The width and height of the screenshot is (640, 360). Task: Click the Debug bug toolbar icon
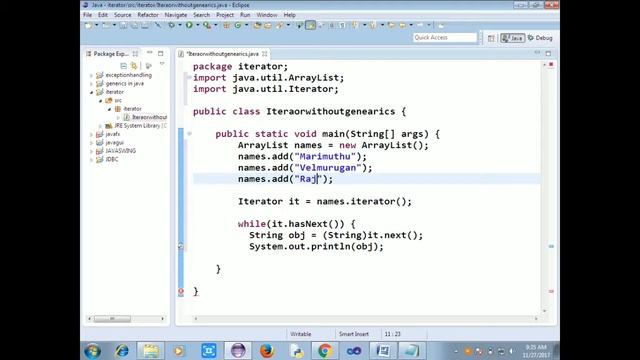171,25
